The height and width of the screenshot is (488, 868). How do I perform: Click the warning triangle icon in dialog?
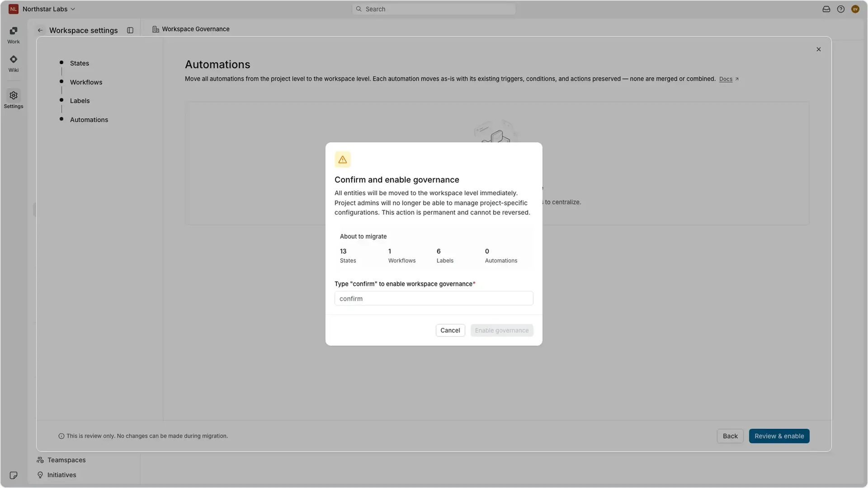coord(343,160)
